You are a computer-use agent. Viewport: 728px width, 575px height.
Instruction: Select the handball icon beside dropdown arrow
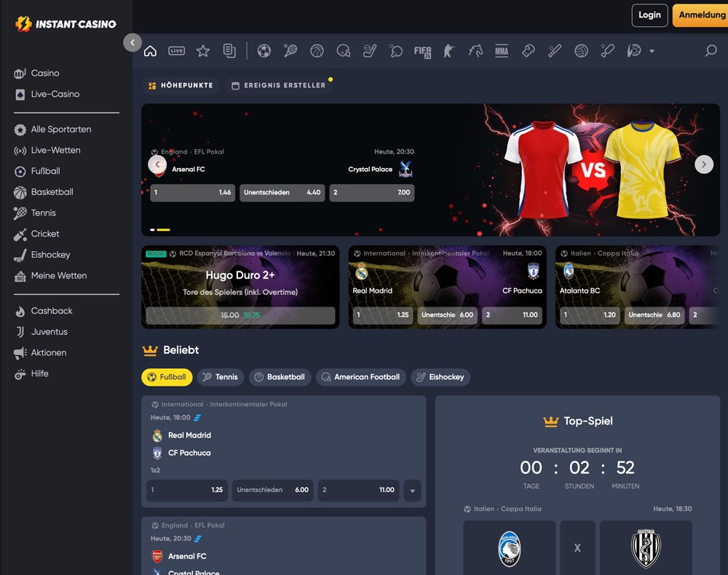coord(634,50)
